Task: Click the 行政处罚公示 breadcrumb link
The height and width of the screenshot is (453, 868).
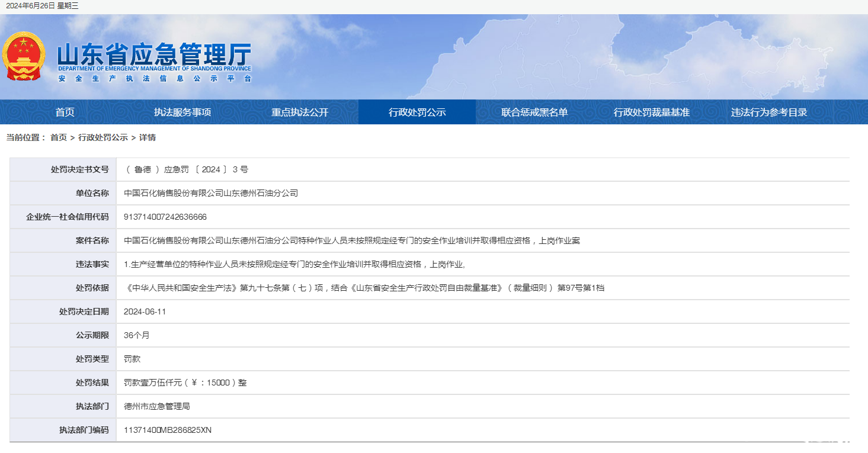Action: (103, 137)
